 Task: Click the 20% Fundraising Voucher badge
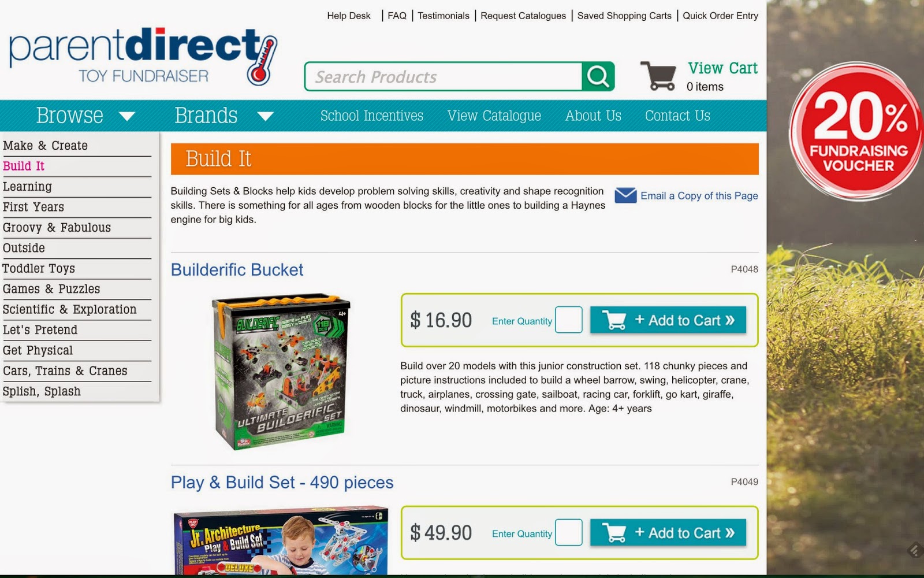click(857, 131)
